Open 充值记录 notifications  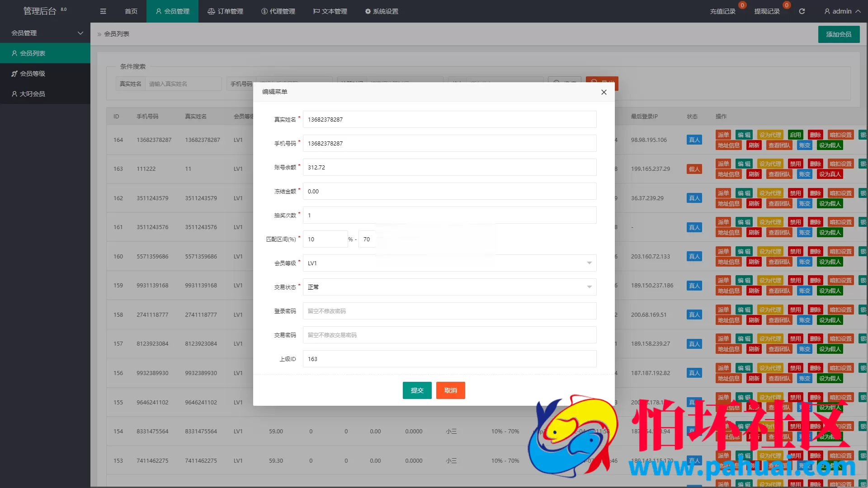coord(722,11)
